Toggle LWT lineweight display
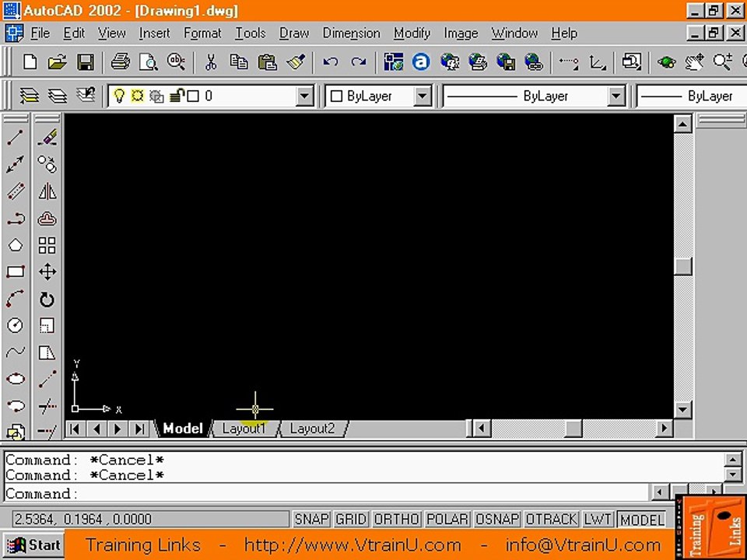 pos(598,519)
